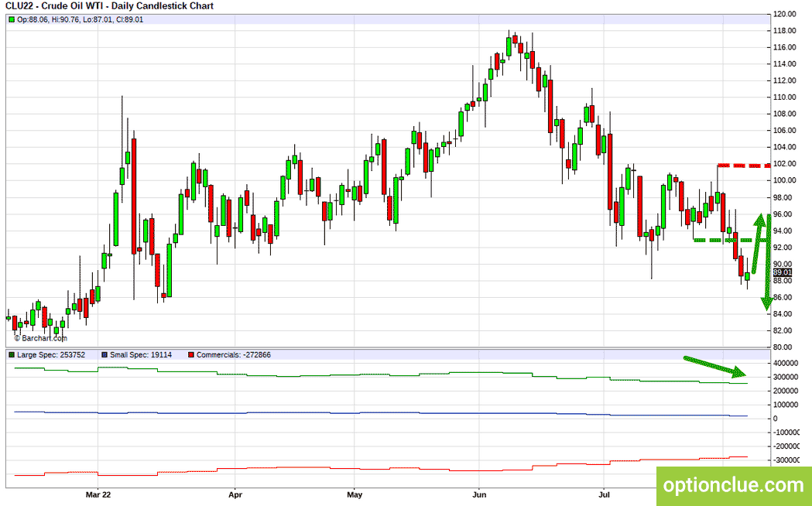This screenshot has height=506, width=812.
Task: Open the optionclue.com watermark link
Action: pyautogui.click(x=733, y=485)
